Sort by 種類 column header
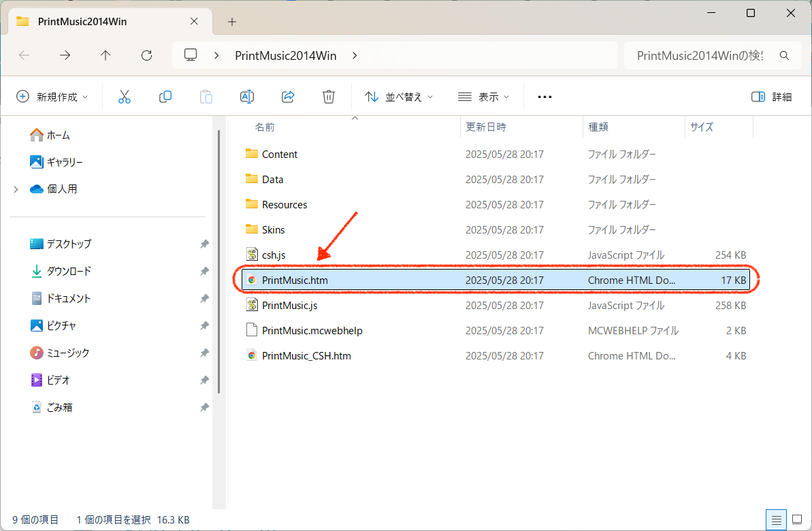The image size is (812, 531). point(598,127)
